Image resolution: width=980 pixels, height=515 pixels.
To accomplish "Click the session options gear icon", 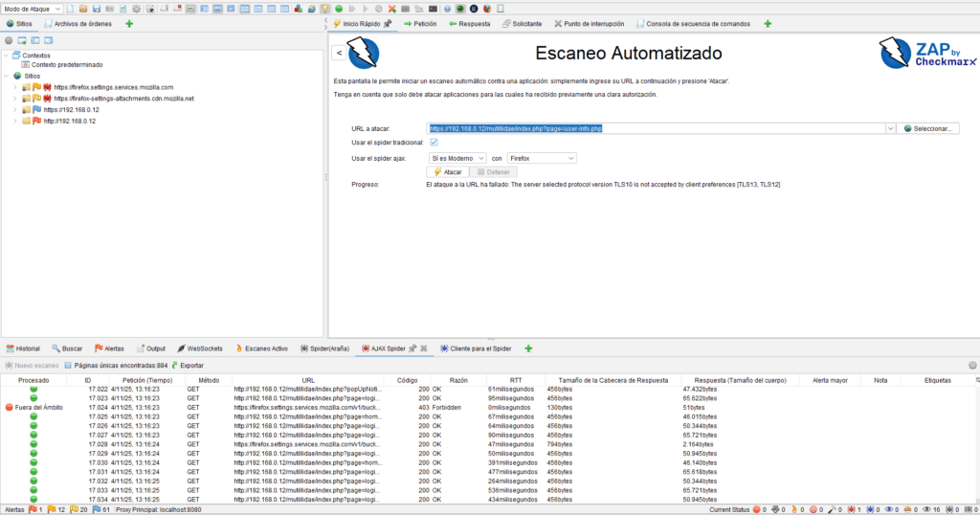I will point(137,9).
